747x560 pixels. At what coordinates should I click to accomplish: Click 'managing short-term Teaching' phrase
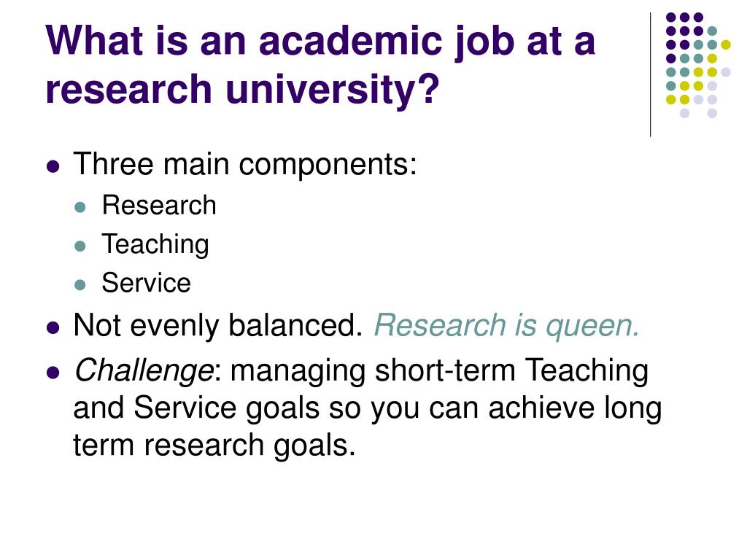click(439, 370)
